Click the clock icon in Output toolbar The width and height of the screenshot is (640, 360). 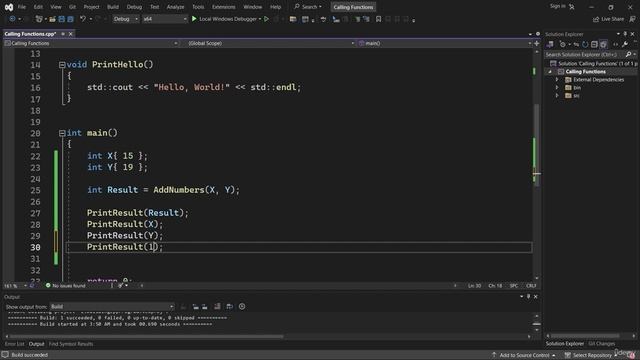coord(242,307)
